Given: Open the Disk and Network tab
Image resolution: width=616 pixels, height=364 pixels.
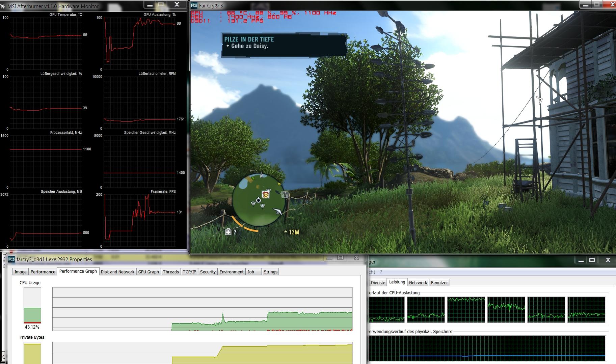Looking at the screenshot, I should 117,272.
